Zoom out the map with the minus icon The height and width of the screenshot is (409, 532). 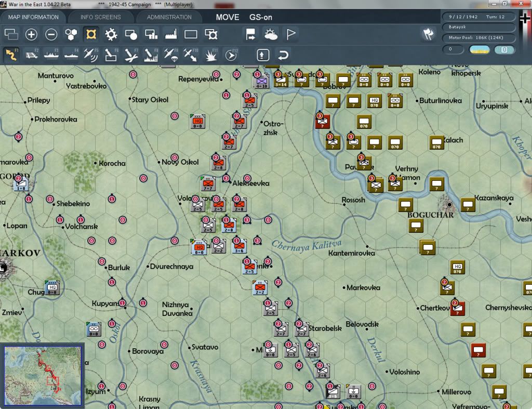[51, 34]
